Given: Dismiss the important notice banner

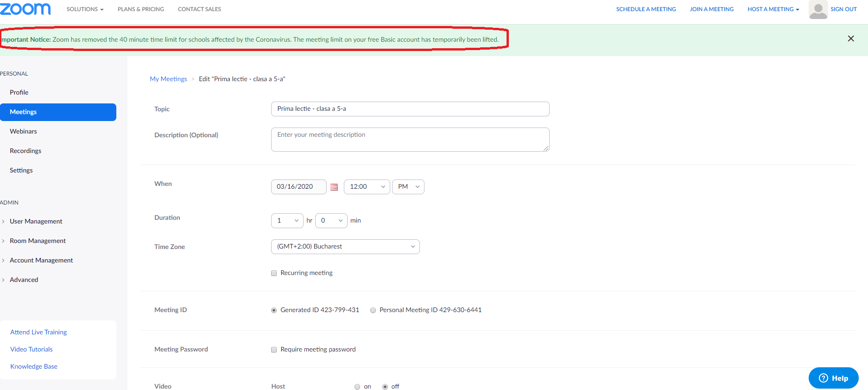Looking at the screenshot, I should click(x=851, y=38).
